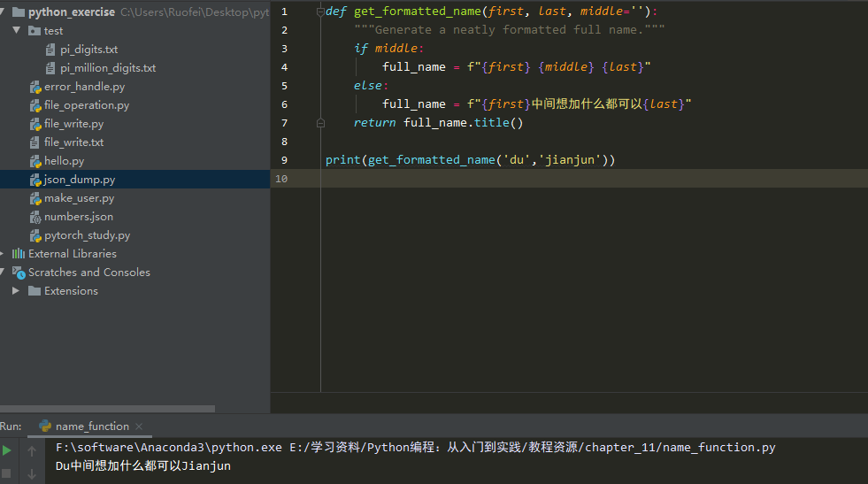Click line number 9 in gutter
This screenshot has width=868, height=484.
[284, 160]
